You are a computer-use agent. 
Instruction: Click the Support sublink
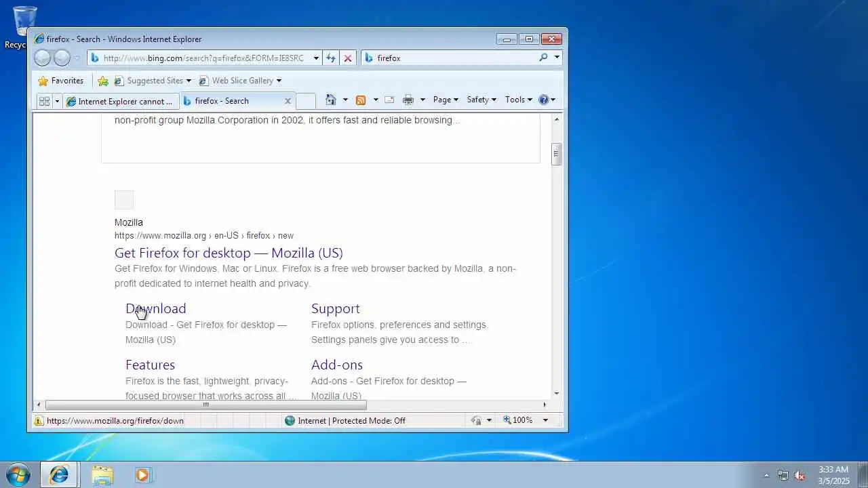336,308
